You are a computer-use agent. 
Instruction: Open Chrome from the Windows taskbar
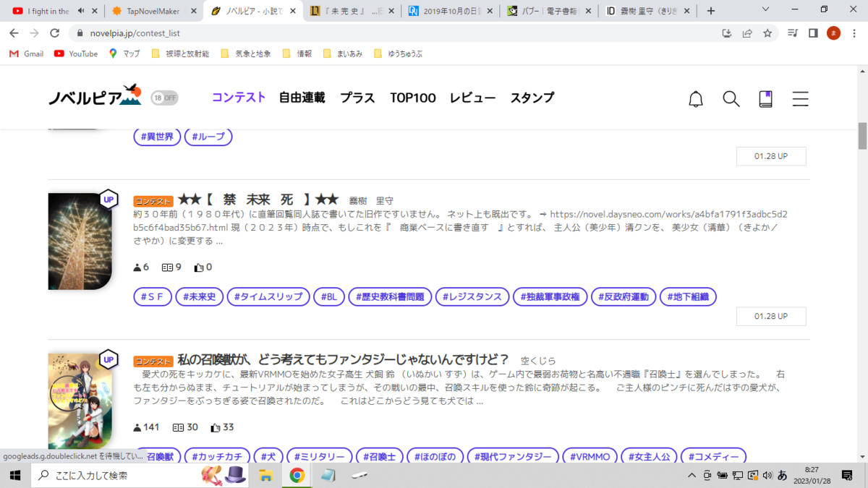[x=297, y=475]
